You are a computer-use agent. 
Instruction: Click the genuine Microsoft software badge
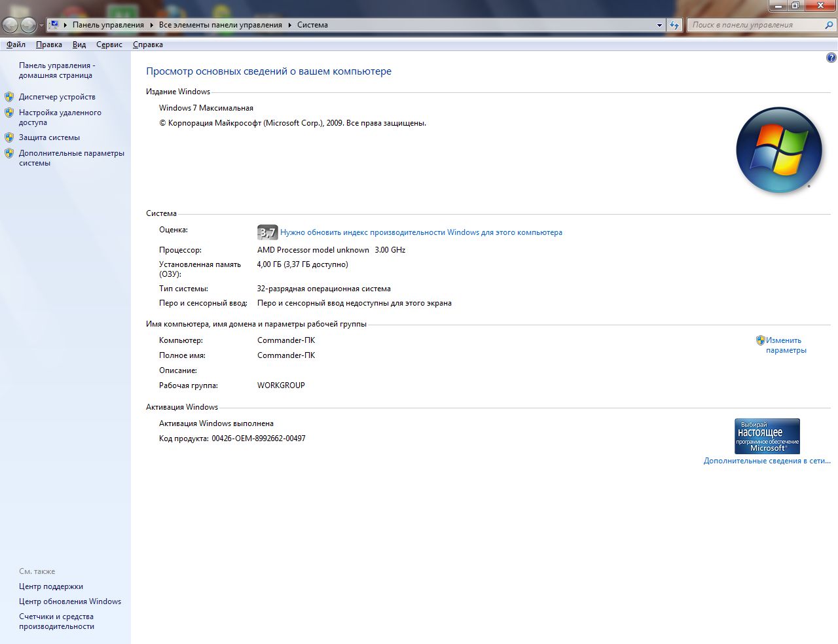767,436
